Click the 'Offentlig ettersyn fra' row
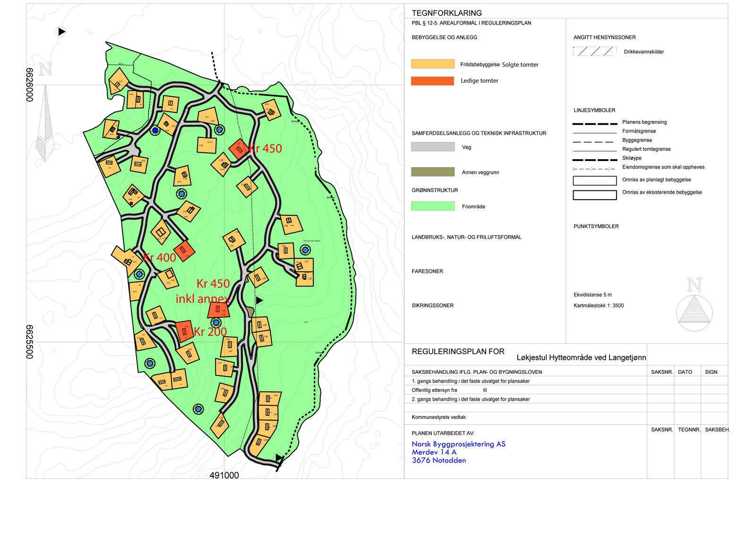The width and height of the screenshot is (756, 534). (x=525, y=390)
